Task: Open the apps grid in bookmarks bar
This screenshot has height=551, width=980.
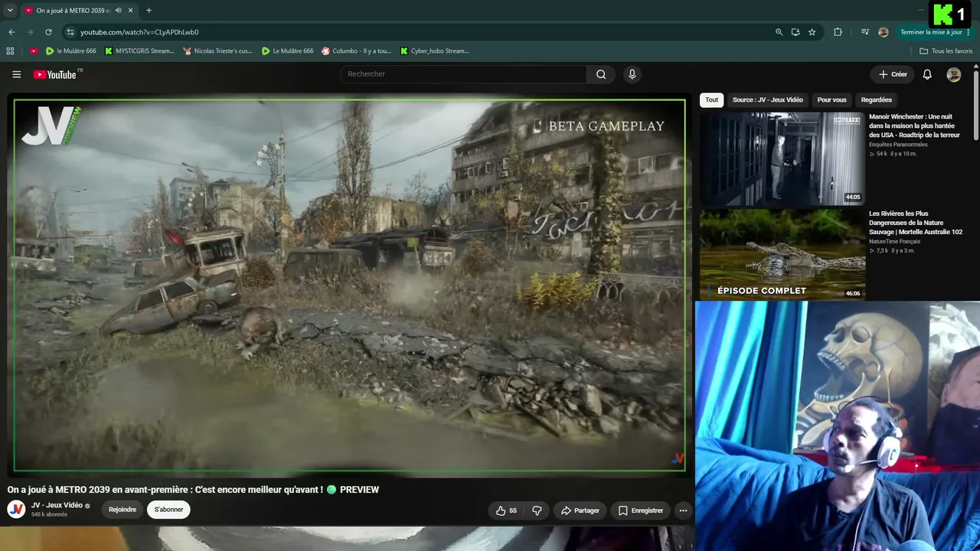Action: tap(10, 51)
